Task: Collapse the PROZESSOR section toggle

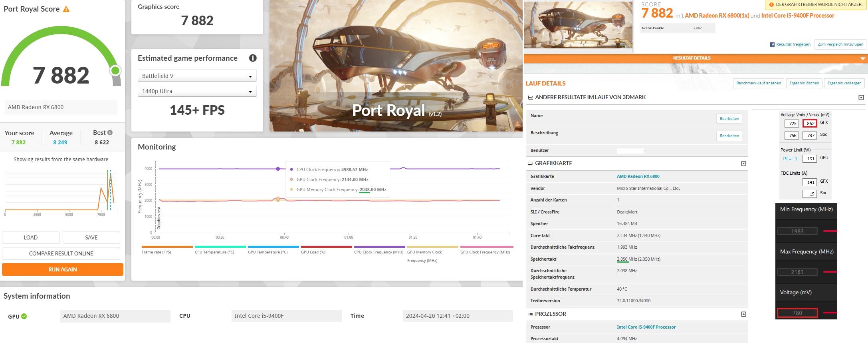Action: [743, 314]
